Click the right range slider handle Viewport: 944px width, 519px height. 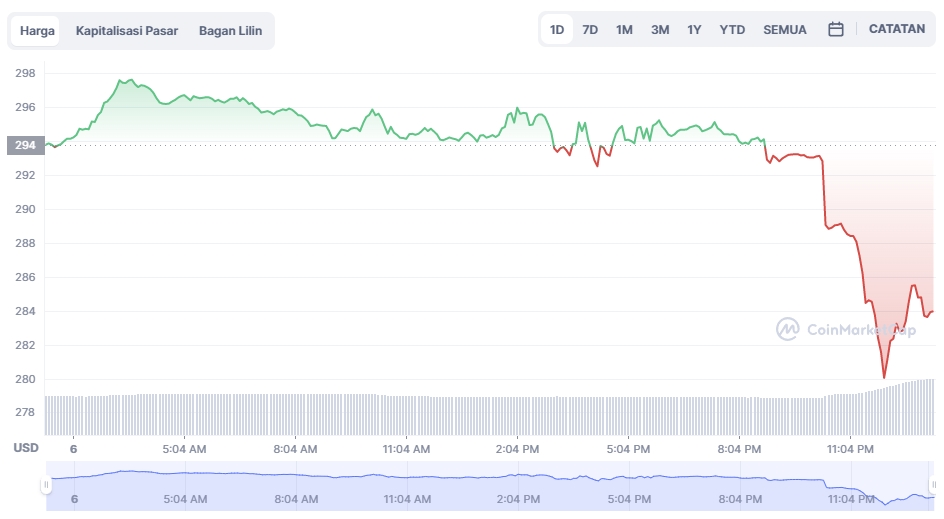[931, 485]
